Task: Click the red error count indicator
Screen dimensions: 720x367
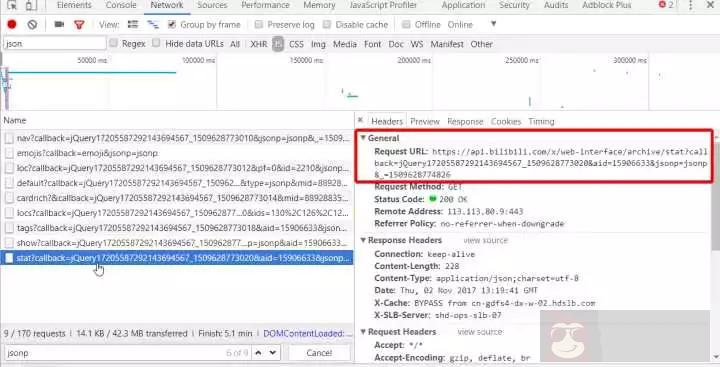Action: click(666, 5)
